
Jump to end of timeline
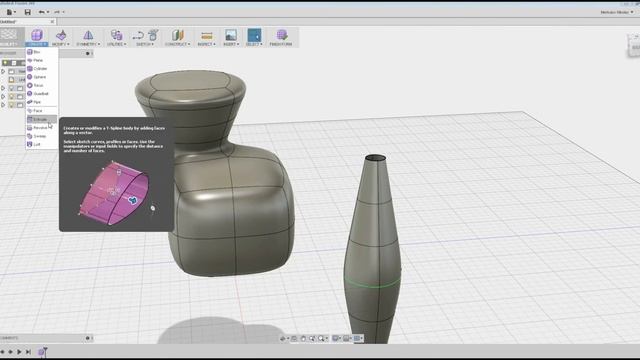click(28, 352)
